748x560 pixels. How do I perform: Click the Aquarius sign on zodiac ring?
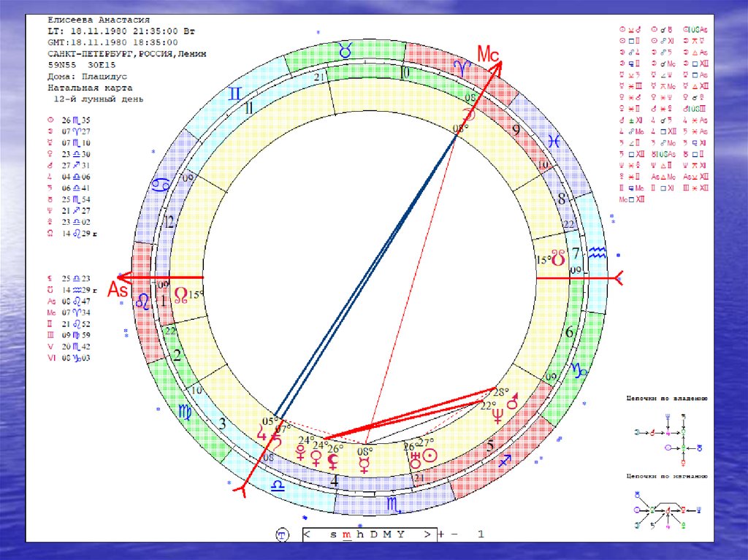click(598, 253)
